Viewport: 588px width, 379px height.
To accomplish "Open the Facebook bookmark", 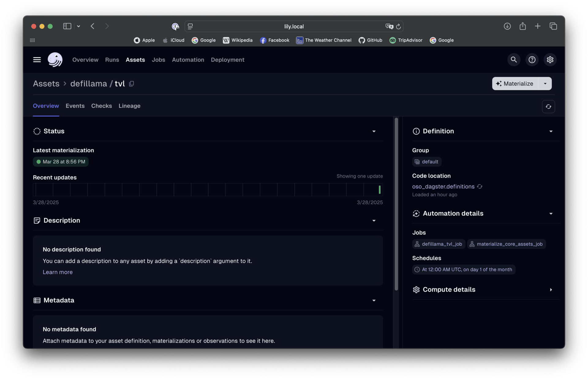I will click(275, 40).
